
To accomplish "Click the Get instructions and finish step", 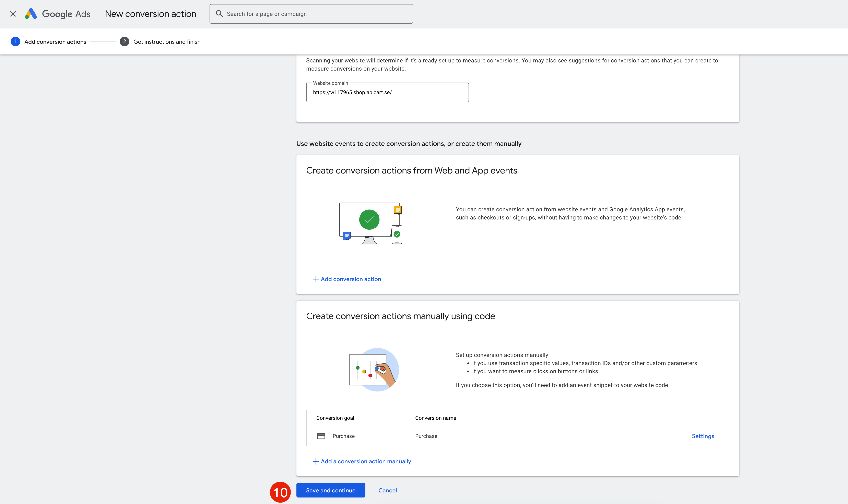I will click(x=167, y=42).
